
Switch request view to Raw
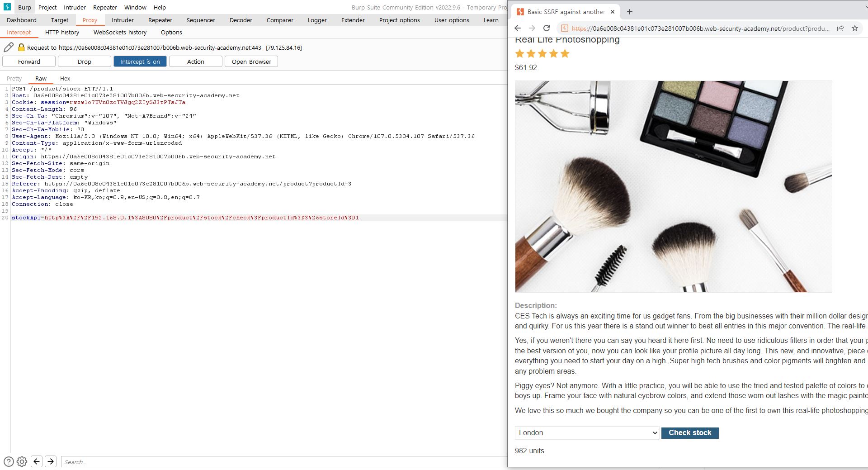(x=41, y=78)
